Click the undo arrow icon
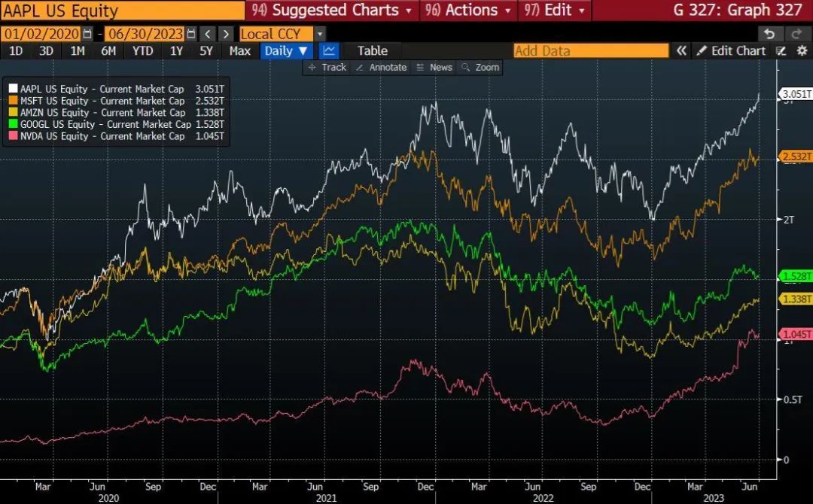The height and width of the screenshot is (504, 813). [769, 34]
